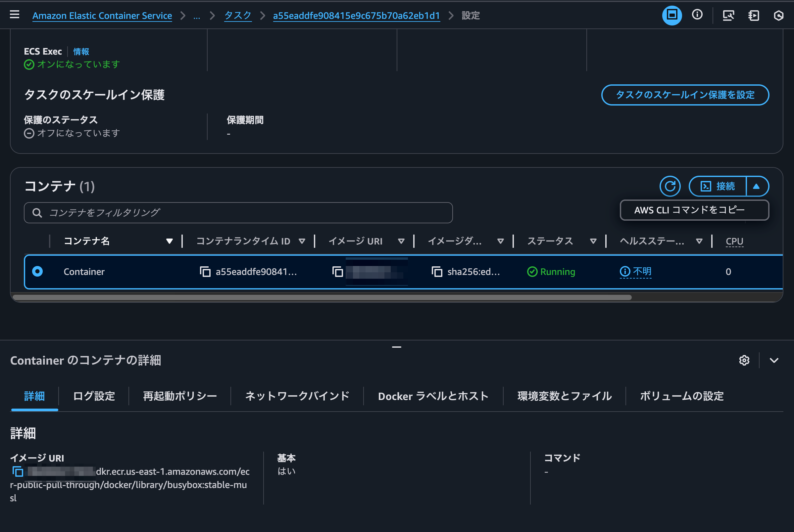Sort by コンテナ名 column

pos(170,241)
